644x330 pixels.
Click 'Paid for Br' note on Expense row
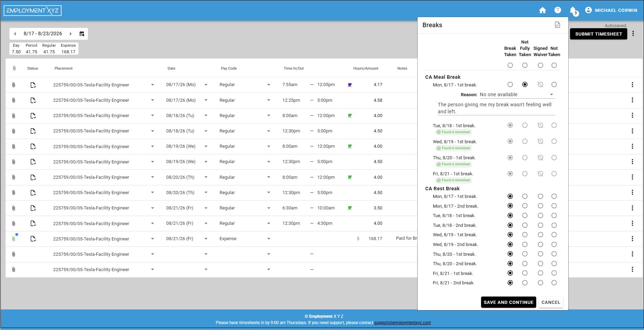[406, 238]
